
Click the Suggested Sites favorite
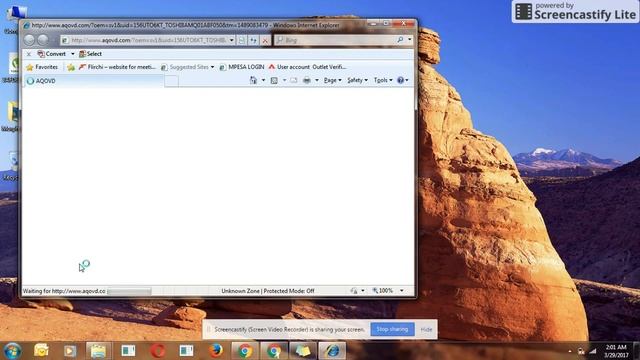[185, 67]
